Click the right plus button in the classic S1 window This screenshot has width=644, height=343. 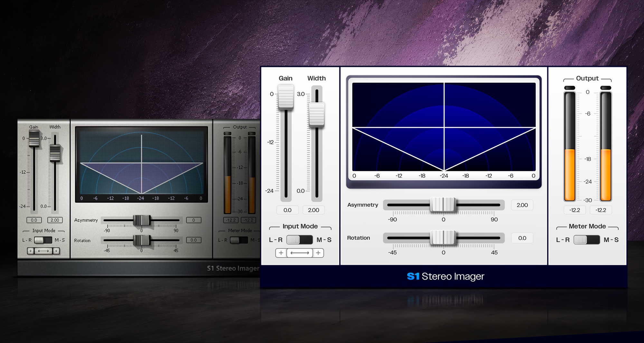[56, 251]
